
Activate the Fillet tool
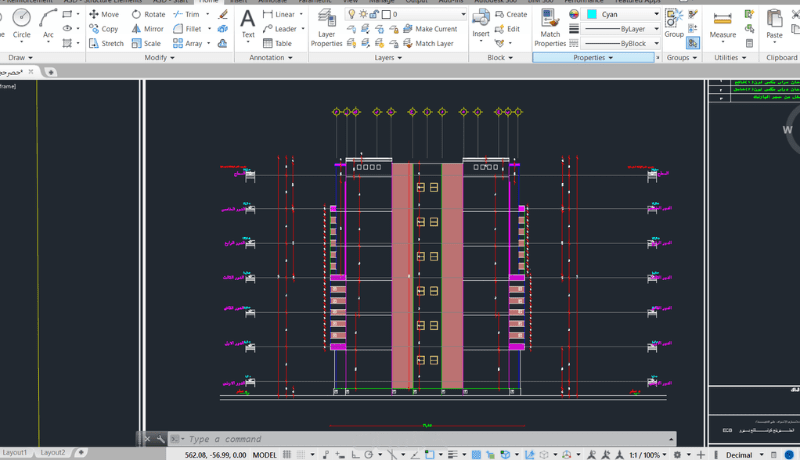tap(187, 29)
